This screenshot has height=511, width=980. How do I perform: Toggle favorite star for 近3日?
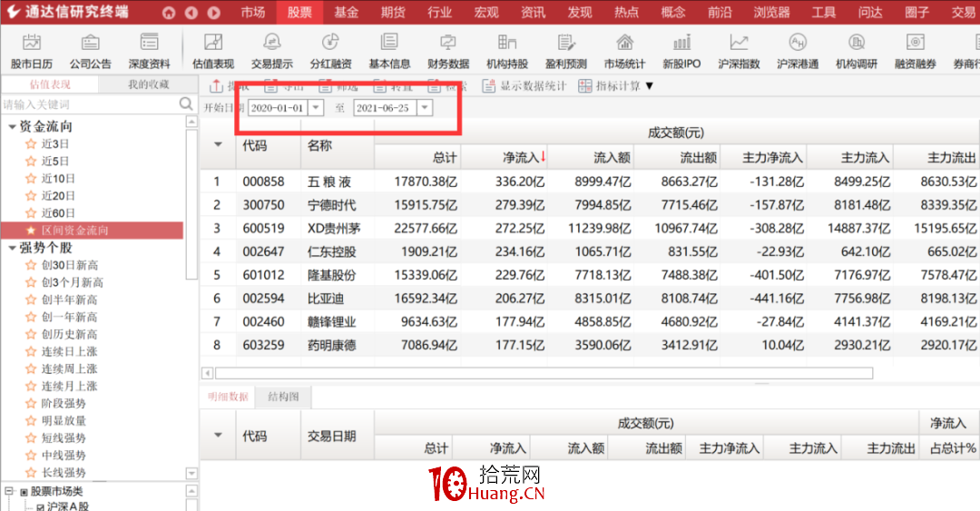(x=31, y=143)
